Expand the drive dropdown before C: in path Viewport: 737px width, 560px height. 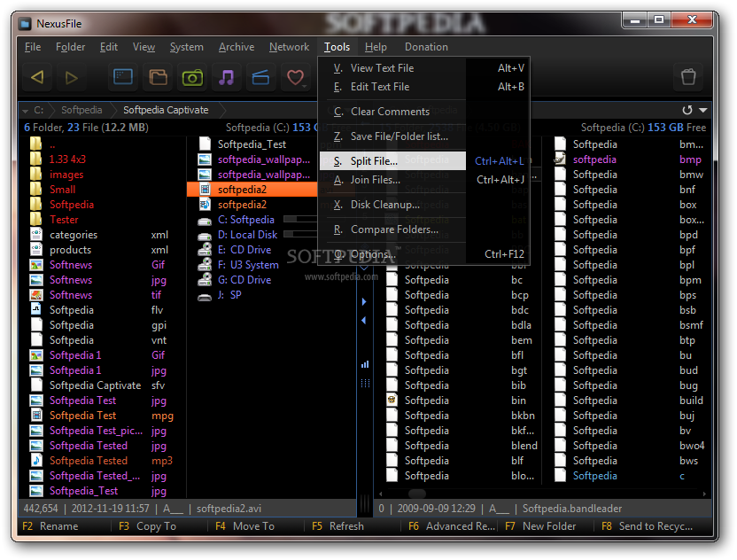coord(25,111)
